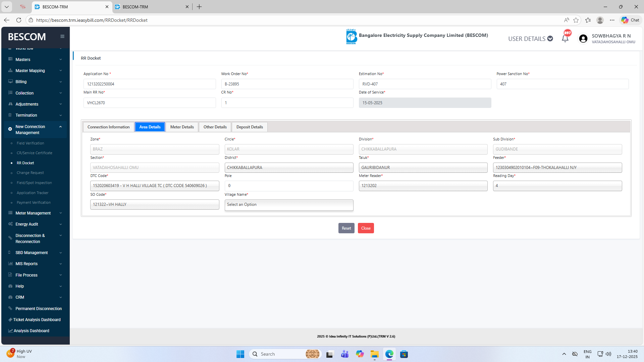Open the Feeder dropdown field
Screen dimensions: 644x362
tap(557, 168)
